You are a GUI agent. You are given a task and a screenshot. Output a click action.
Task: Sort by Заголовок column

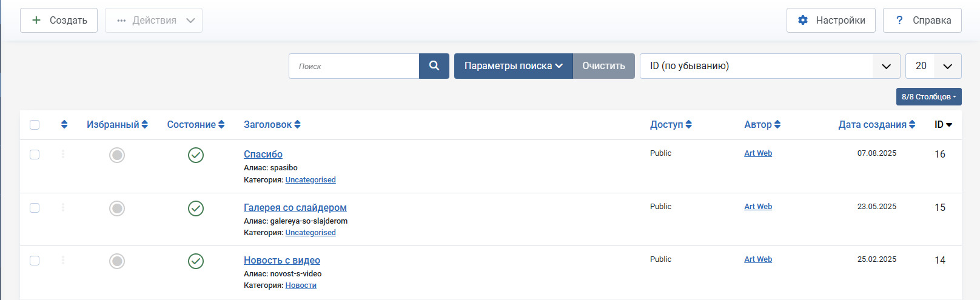click(272, 124)
